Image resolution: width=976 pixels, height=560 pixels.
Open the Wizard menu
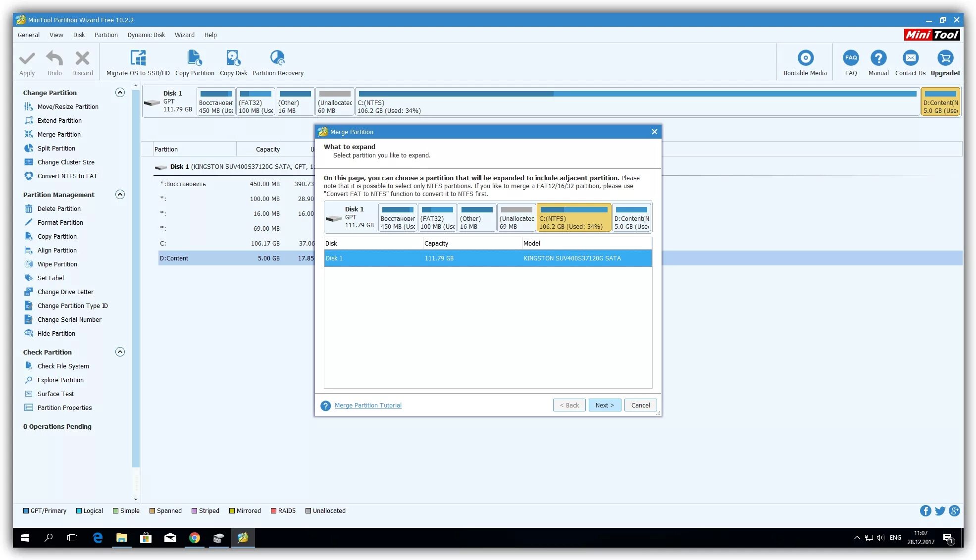184,35
